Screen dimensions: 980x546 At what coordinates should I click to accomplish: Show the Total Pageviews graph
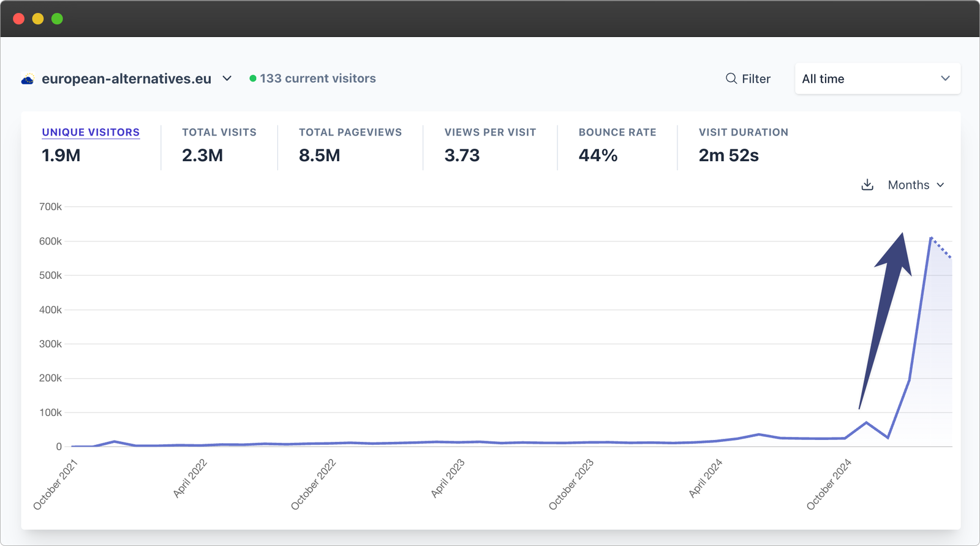point(350,132)
